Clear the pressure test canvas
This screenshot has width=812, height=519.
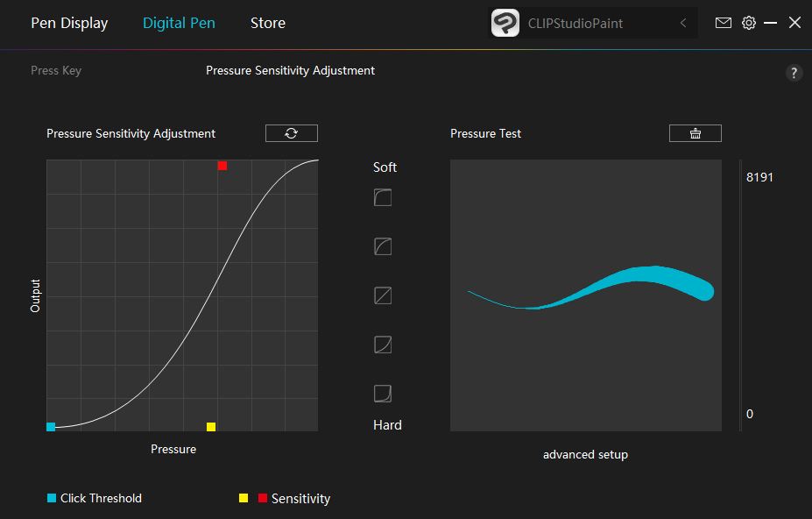695,133
